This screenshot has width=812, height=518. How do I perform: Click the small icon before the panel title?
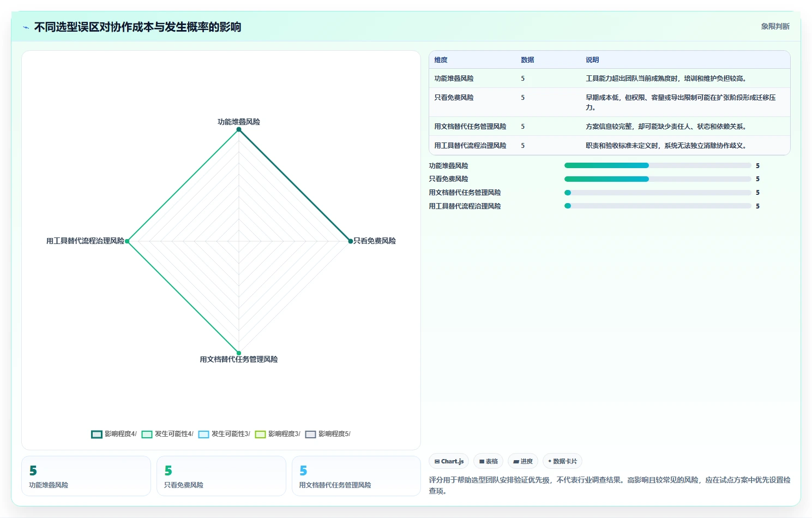pyautogui.click(x=26, y=27)
